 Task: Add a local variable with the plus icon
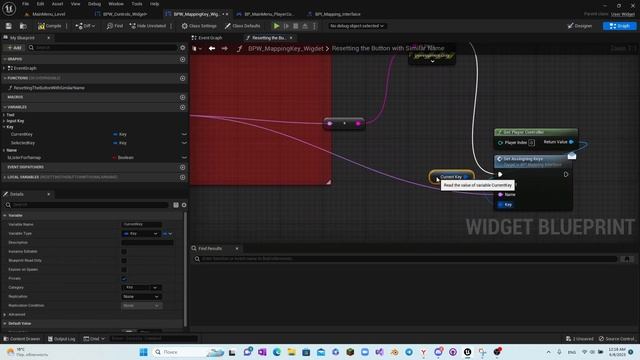click(182, 177)
